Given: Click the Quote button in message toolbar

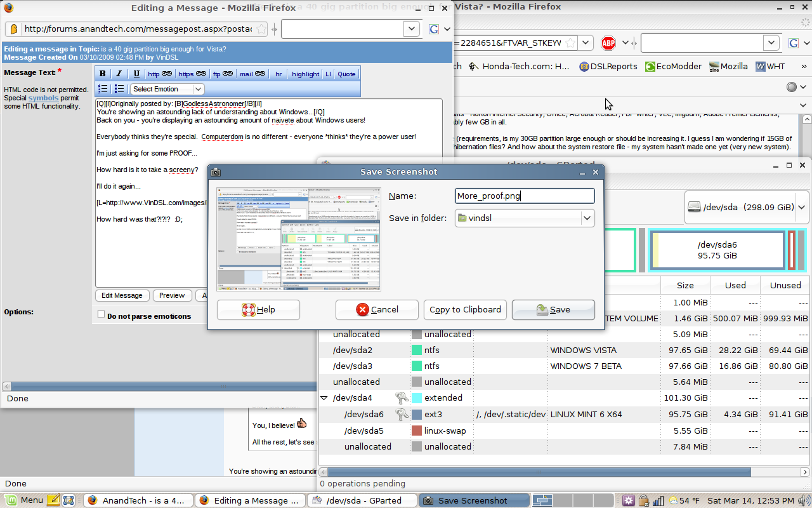Looking at the screenshot, I should [346, 74].
